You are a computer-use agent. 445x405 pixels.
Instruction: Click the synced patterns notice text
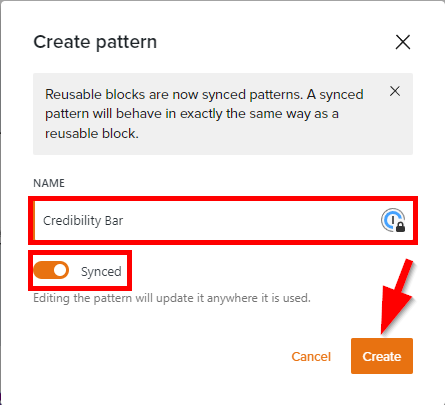tap(204, 114)
